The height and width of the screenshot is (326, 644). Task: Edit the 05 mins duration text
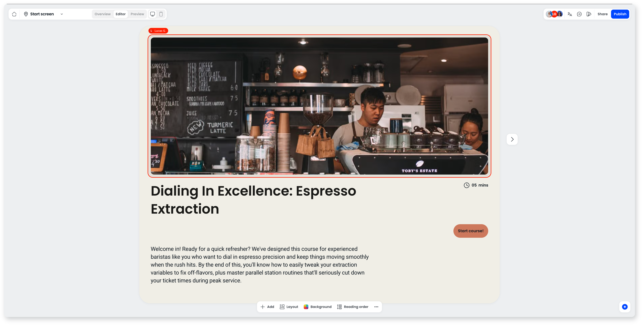[480, 185]
